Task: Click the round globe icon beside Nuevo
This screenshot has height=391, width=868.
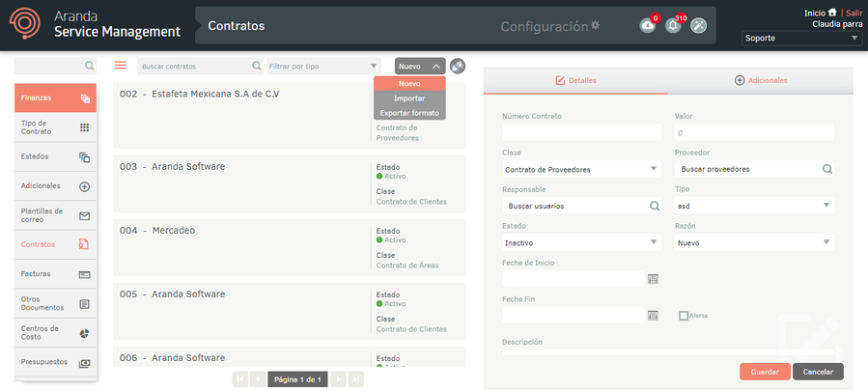Action: pyautogui.click(x=458, y=67)
